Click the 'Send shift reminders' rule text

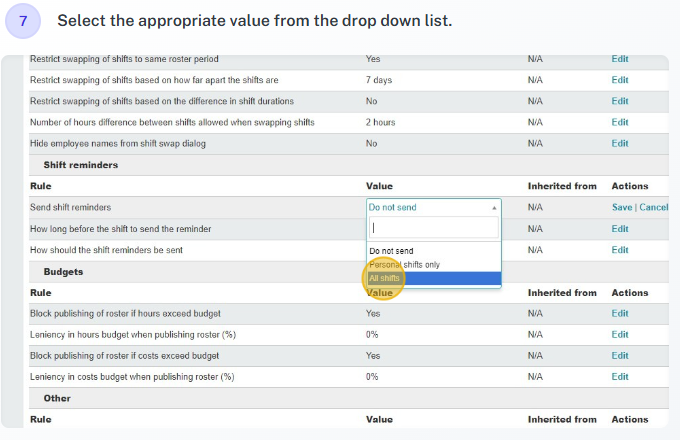(x=70, y=207)
